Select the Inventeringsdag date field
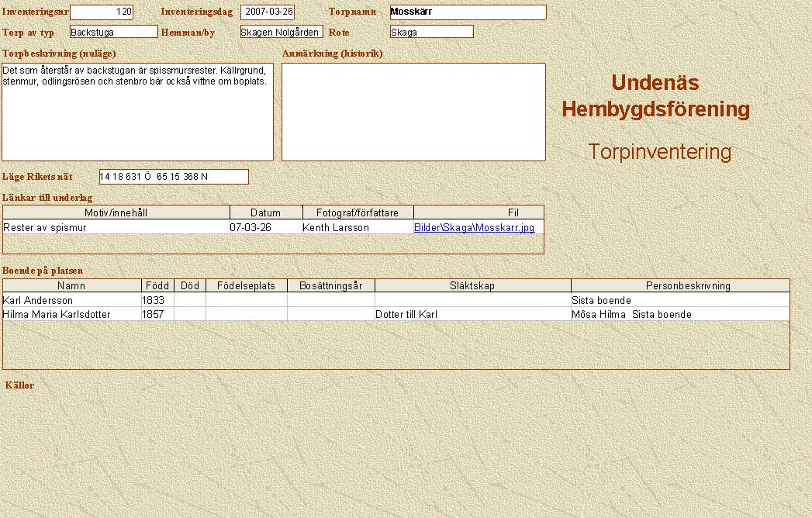This screenshot has height=518, width=812. pos(268,12)
